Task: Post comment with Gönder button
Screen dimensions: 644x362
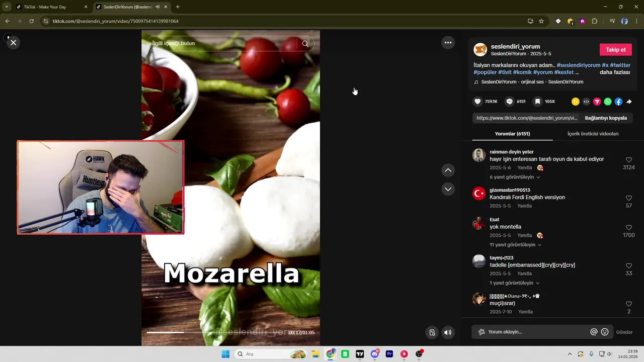Action: coord(624,332)
